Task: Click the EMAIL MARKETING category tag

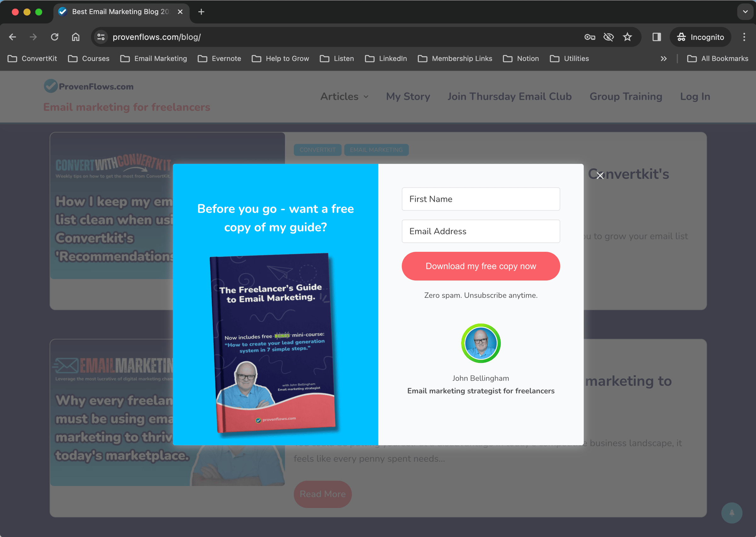Action: 376,150
